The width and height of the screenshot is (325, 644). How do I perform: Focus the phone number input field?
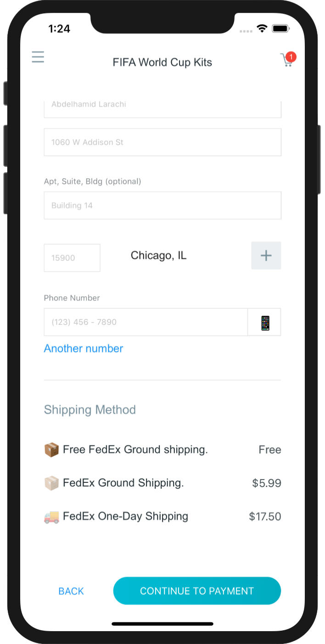click(146, 322)
